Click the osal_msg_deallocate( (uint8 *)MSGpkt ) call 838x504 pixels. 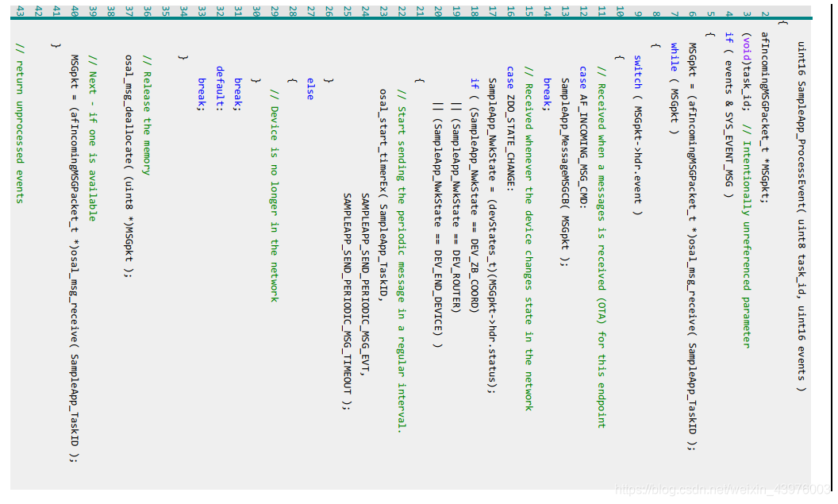tap(129, 166)
